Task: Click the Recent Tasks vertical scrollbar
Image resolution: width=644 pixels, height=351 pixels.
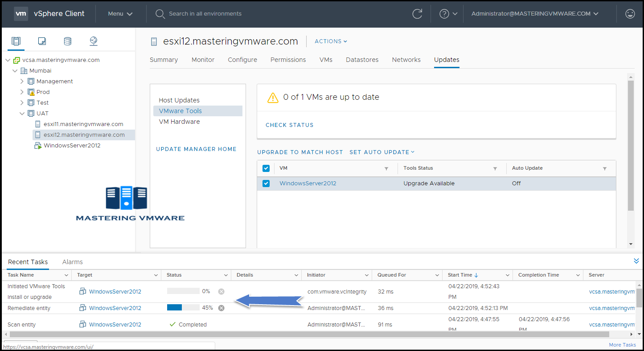Action: coord(639,298)
